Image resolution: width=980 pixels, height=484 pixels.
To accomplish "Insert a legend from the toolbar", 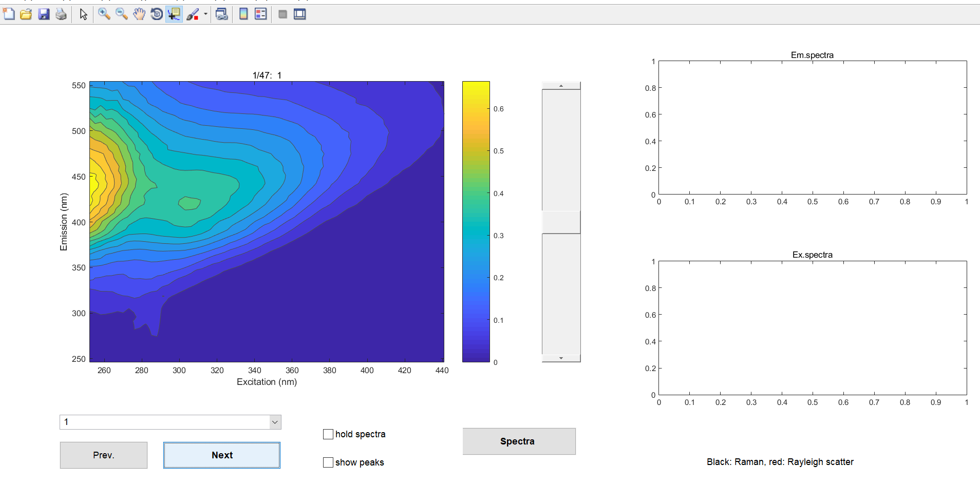I will [x=261, y=14].
